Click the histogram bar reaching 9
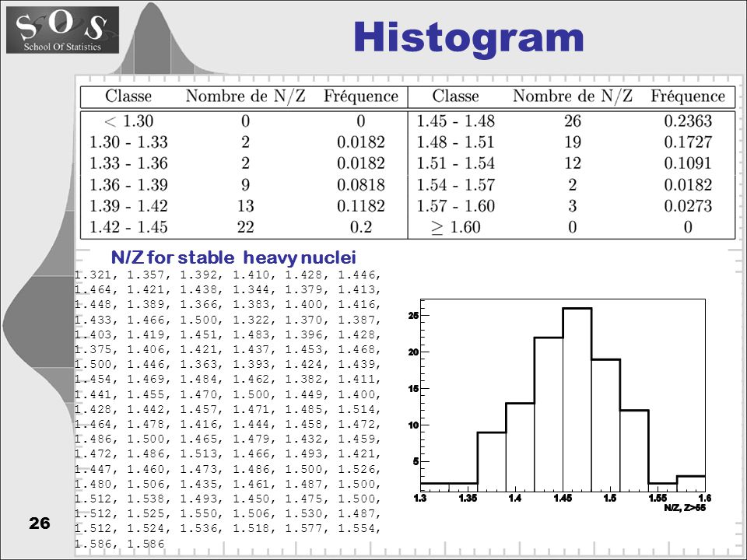Image resolution: width=747 pixels, height=560 pixels. [491, 461]
